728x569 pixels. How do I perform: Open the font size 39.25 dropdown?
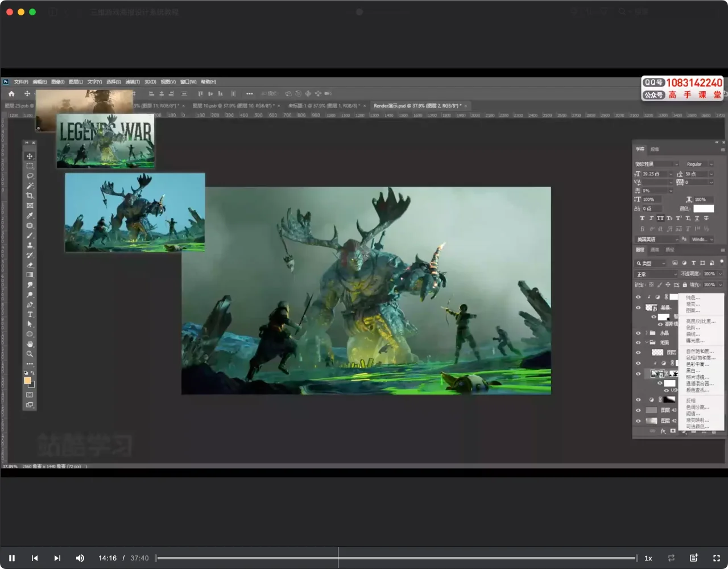point(671,174)
